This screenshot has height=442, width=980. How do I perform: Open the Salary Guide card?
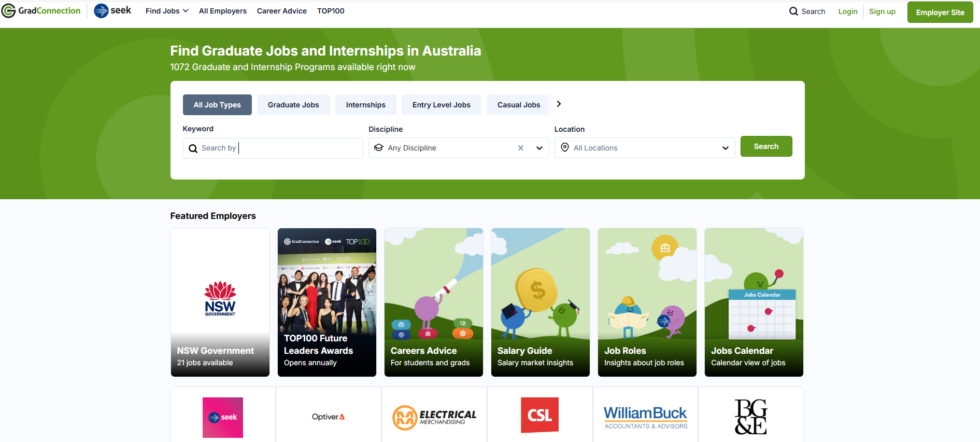point(541,302)
